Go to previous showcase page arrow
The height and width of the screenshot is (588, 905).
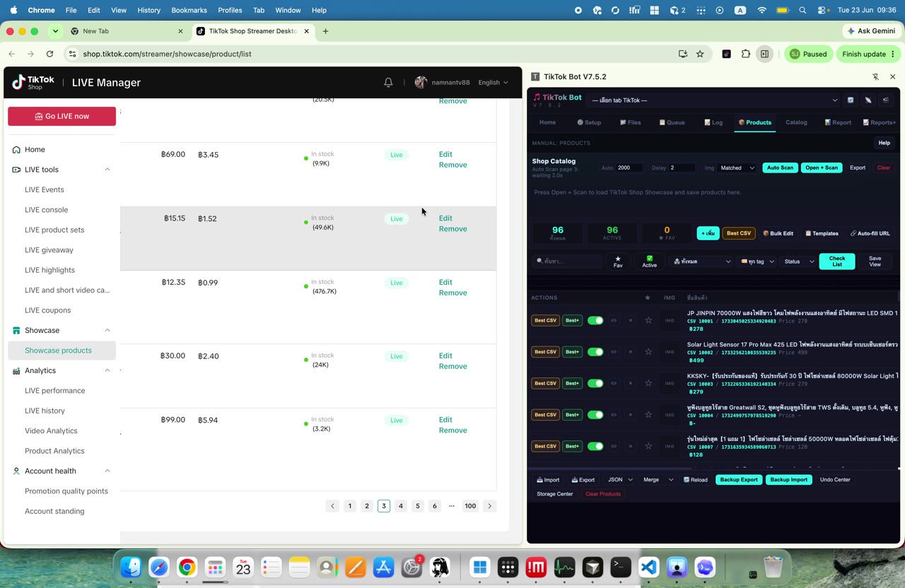(x=332, y=506)
